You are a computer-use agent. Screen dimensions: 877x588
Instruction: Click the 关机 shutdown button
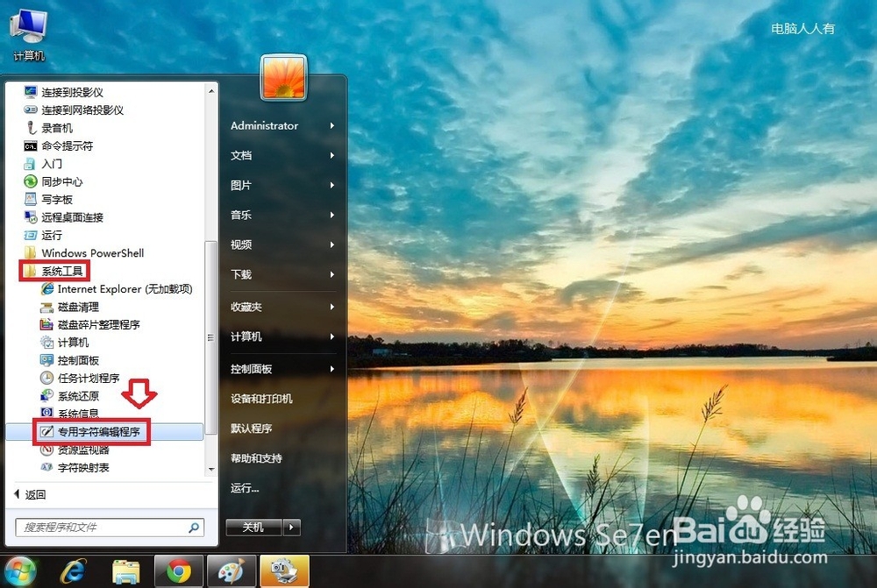(254, 527)
